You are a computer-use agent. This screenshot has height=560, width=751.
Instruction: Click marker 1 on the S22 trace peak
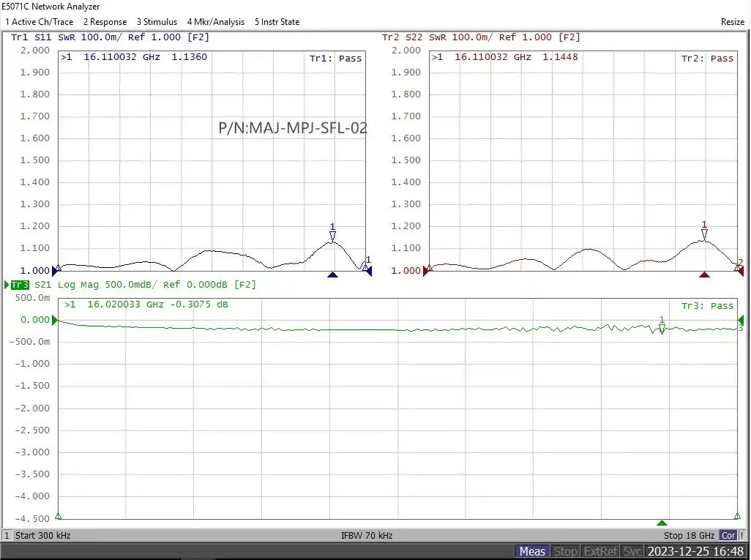[x=704, y=234]
